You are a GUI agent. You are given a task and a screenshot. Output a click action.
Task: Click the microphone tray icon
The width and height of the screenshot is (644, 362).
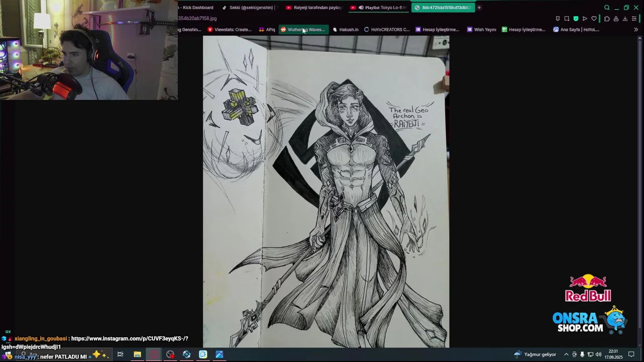tap(582, 354)
